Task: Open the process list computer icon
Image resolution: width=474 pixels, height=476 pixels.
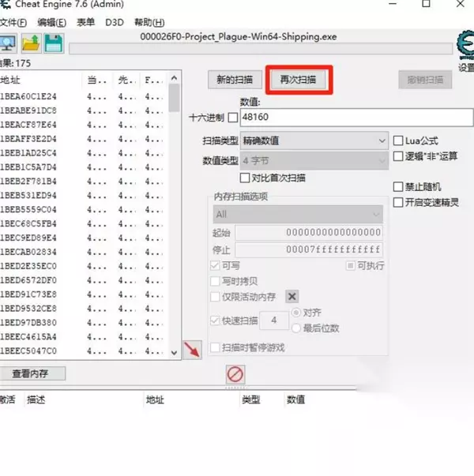Action: 8,43
